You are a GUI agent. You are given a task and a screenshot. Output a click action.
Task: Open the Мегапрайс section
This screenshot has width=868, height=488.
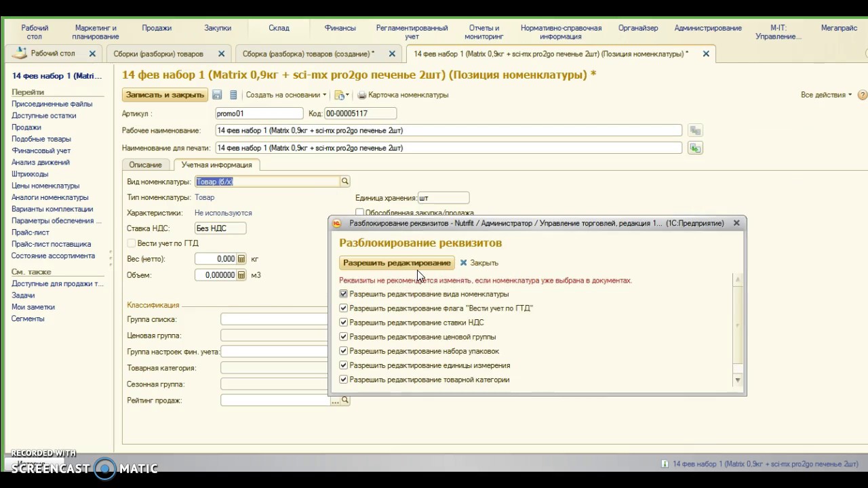tap(839, 28)
